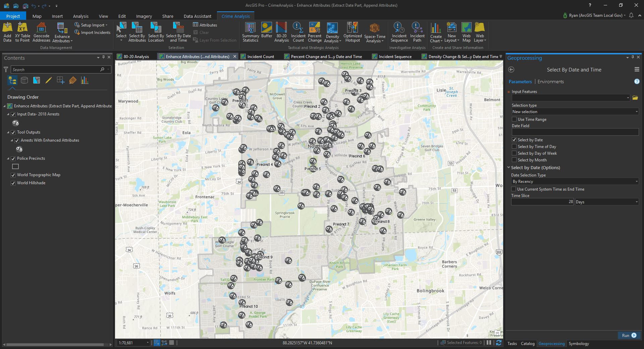Hide the World Topographic Map layer
The image size is (644, 349).
(x=13, y=175)
